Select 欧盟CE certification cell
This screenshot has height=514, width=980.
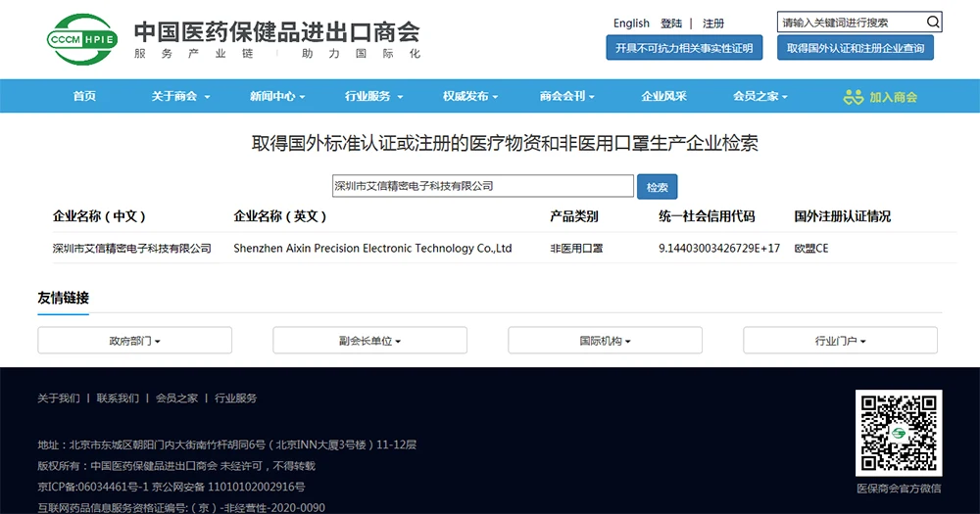click(811, 249)
